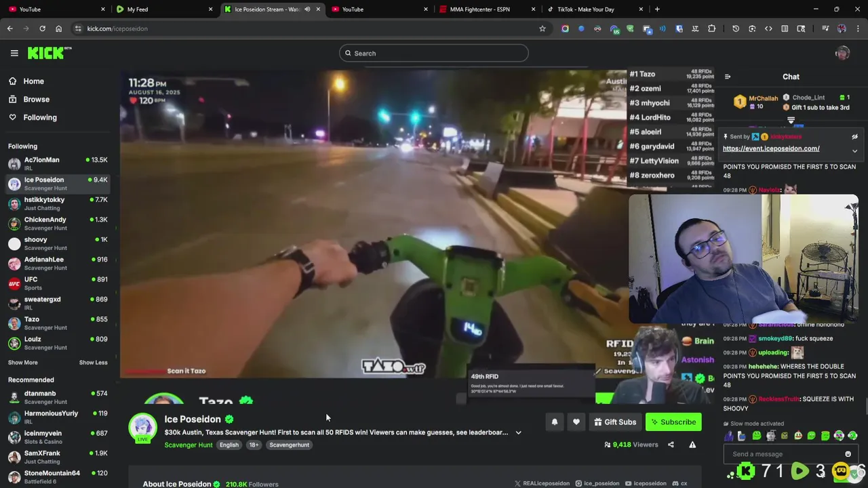Open Tazo channel in sidebar list
Screen dimensions: 868x488
click(57, 323)
